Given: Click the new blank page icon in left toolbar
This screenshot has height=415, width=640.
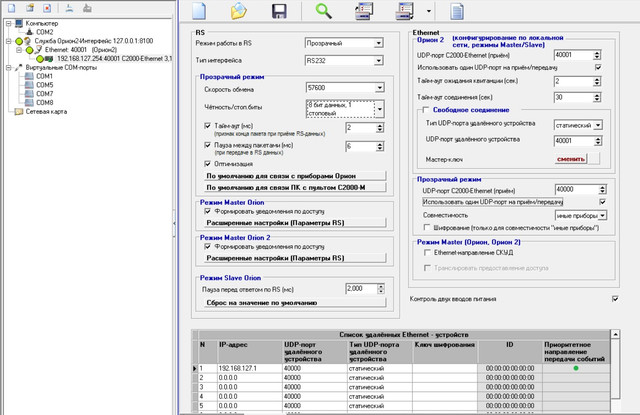Looking at the screenshot, I should pyautogui.click(x=12, y=8).
